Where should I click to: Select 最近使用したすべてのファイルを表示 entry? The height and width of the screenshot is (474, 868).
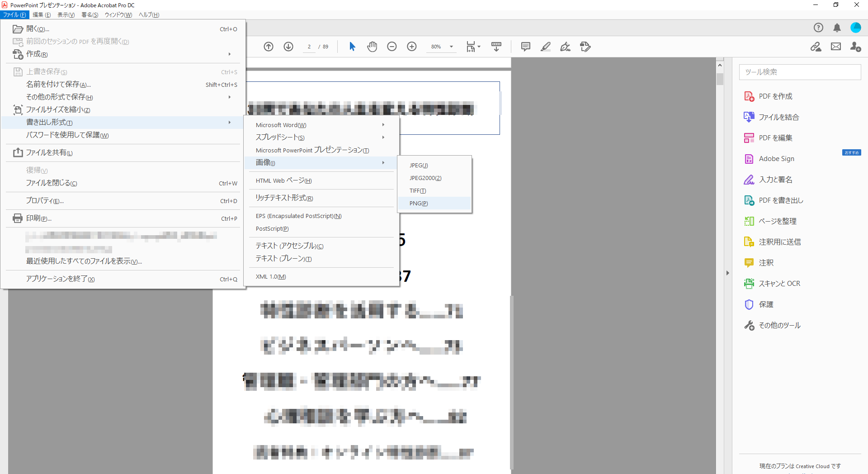(x=123, y=261)
